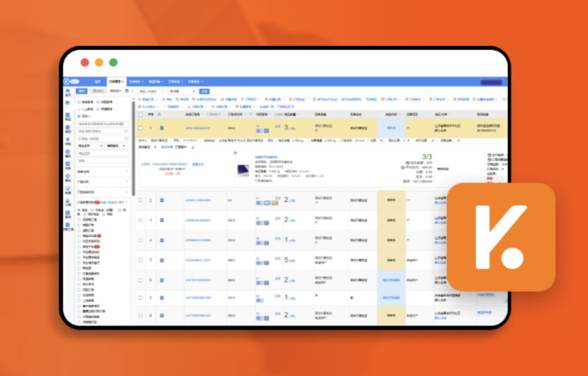Click the quantity "3" in order row 1
Viewport: 588px width, 376px height.
(x=286, y=128)
